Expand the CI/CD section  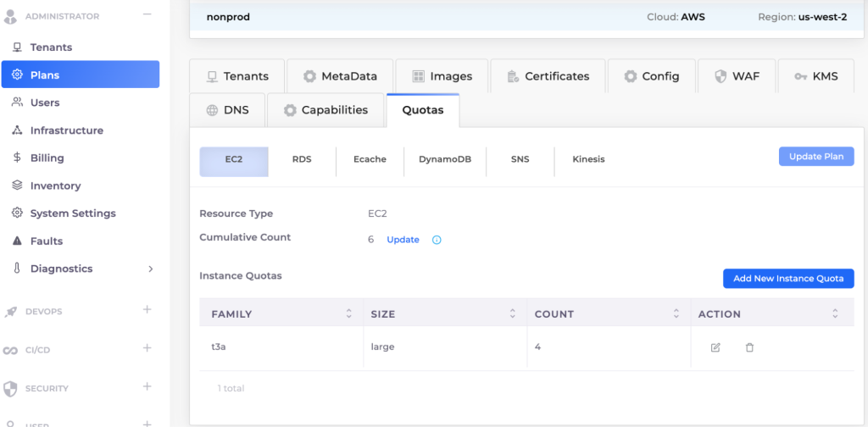tap(147, 348)
